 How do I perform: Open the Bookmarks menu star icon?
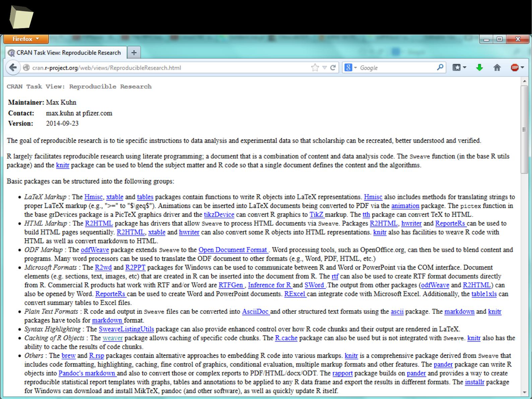coord(457,68)
